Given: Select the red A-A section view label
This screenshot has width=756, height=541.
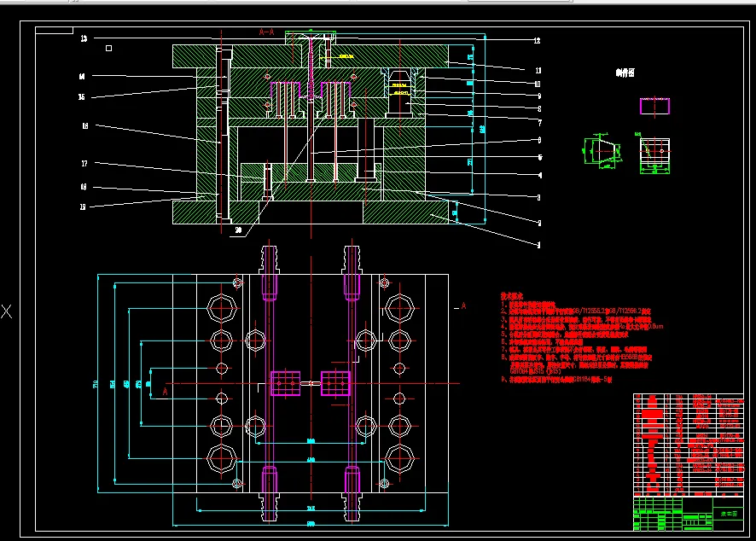Looking at the screenshot, I should (x=266, y=32).
